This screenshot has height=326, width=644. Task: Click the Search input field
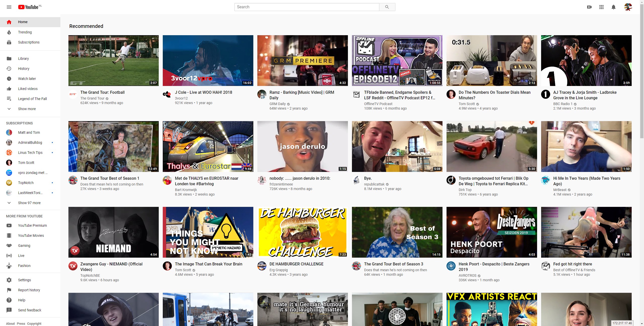[x=306, y=7]
